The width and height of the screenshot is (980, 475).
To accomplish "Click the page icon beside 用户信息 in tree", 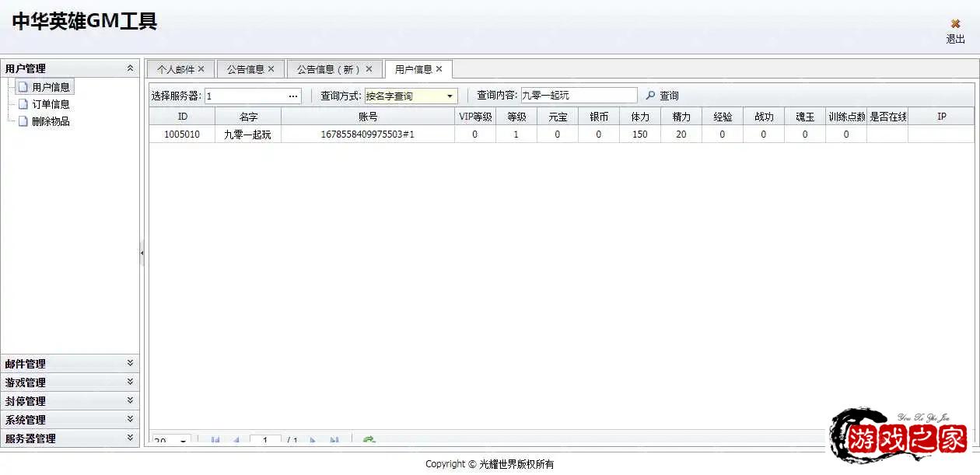I will click(x=23, y=87).
